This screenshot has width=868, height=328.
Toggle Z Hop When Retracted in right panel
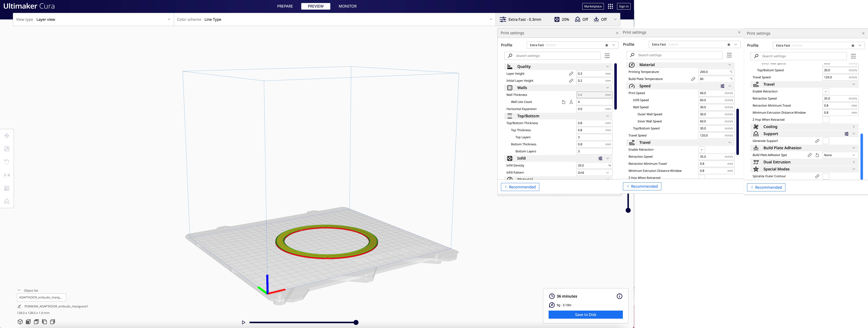point(826,120)
